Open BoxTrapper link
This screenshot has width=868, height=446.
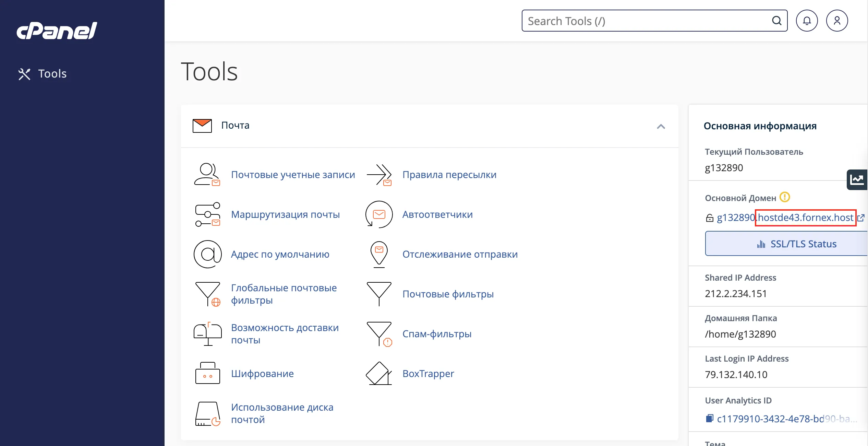(428, 374)
